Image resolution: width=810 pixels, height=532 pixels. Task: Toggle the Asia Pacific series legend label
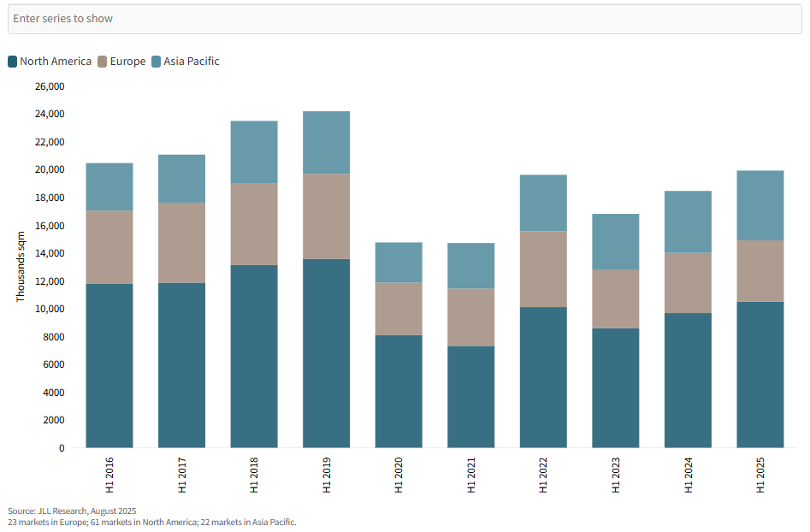(x=192, y=62)
